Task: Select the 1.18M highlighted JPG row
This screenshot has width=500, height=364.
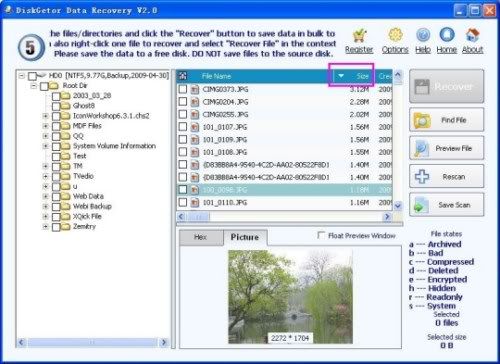Action: 284,190
